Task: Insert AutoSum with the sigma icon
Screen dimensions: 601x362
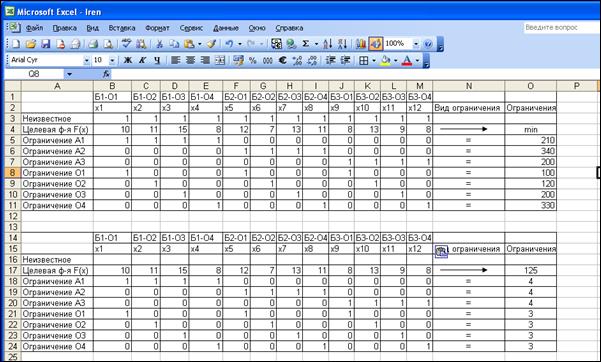Action: pos(305,44)
